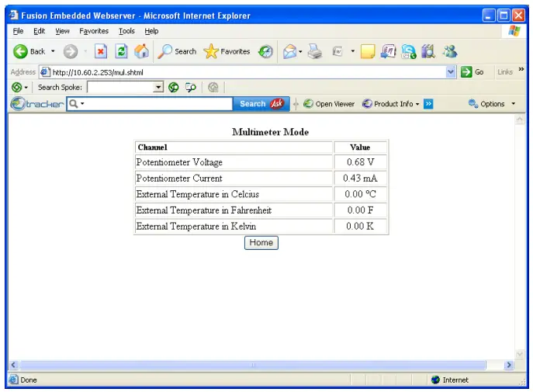Expand the Product Info dropdown

coord(417,104)
